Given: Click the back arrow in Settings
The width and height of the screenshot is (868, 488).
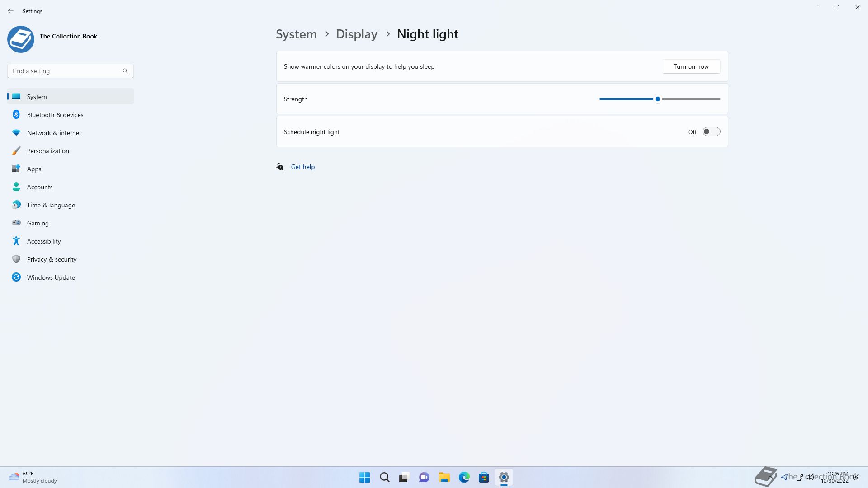Looking at the screenshot, I should [x=11, y=11].
